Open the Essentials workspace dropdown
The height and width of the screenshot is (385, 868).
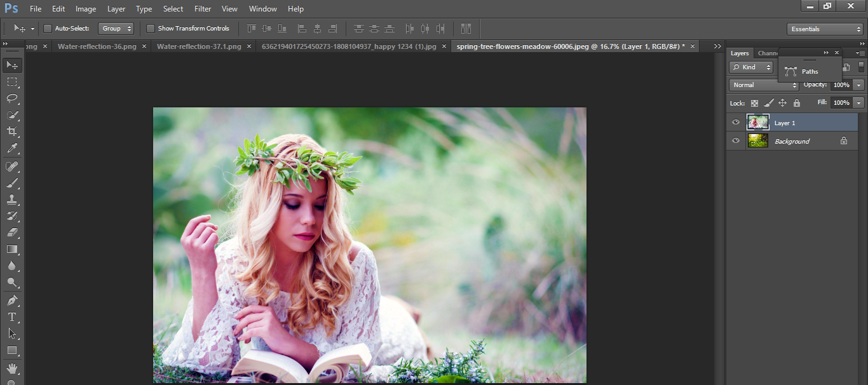coord(824,29)
